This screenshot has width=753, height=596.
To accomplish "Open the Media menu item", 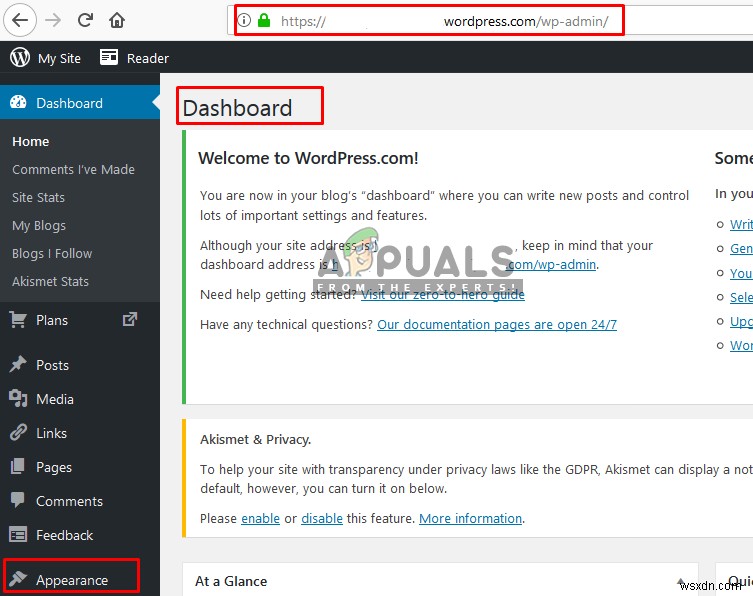I will pyautogui.click(x=55, y=399).
